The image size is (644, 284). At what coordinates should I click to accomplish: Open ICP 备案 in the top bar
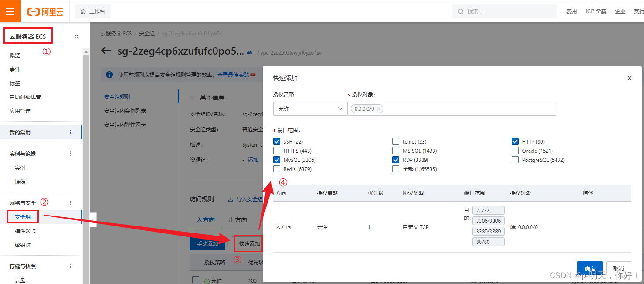(x=596, y=11)
